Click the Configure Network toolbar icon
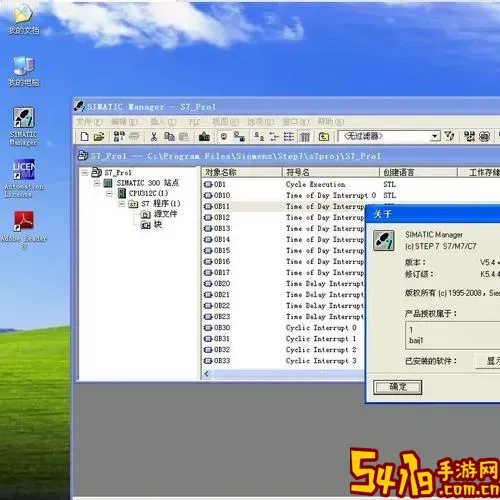The height and width of the screenshot is (500, 500). coord(469,136)
